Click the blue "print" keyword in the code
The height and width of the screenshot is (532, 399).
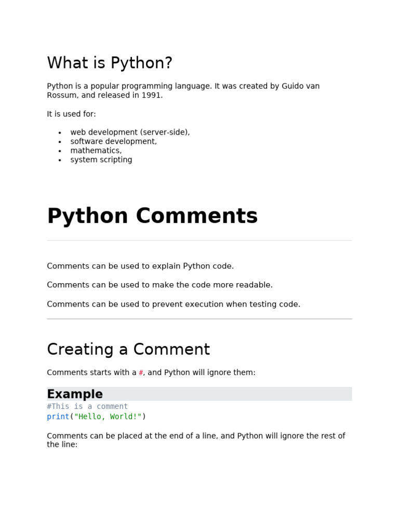pos(58,417)
